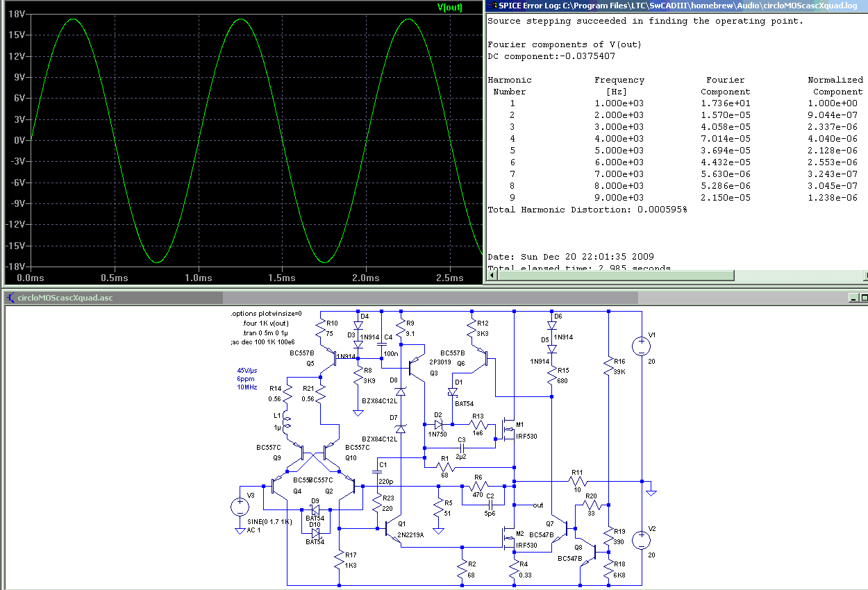
Task: Select the R10 75 ohm resistor
Action: point(321,329)
